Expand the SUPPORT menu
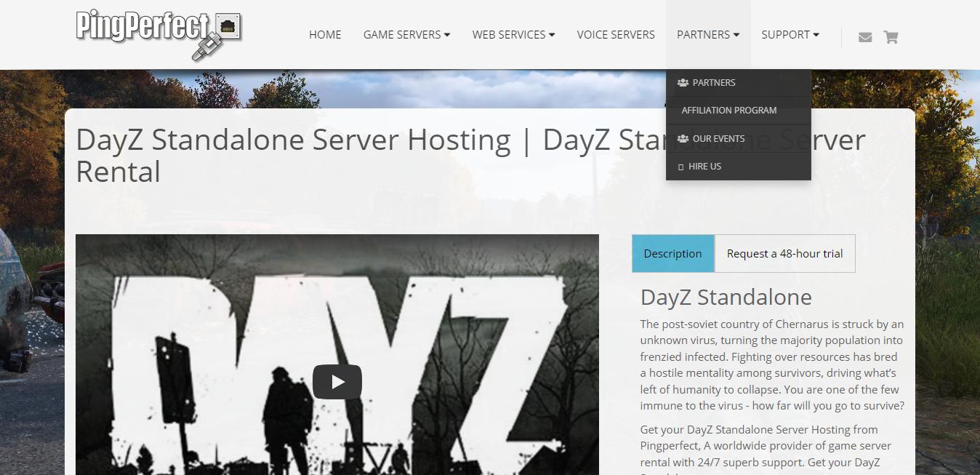This screenshot has width=980, height=475. pyautogui.click(x=790, y=34)
